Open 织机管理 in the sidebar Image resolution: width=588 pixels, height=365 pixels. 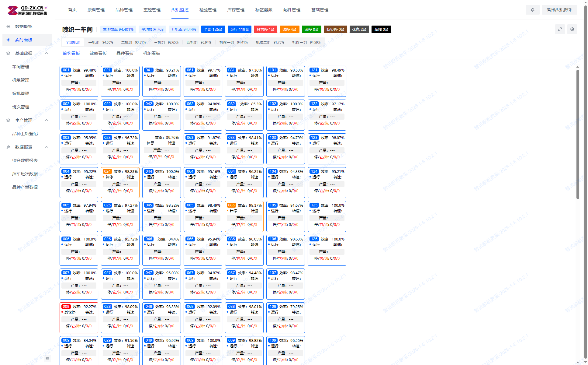[x=21, y=93]
